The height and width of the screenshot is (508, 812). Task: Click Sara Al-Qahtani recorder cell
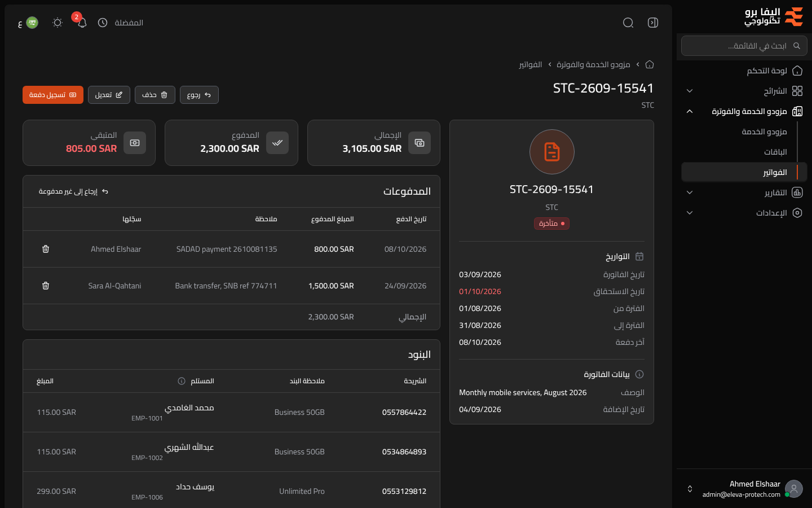click(x=114, y=286)
